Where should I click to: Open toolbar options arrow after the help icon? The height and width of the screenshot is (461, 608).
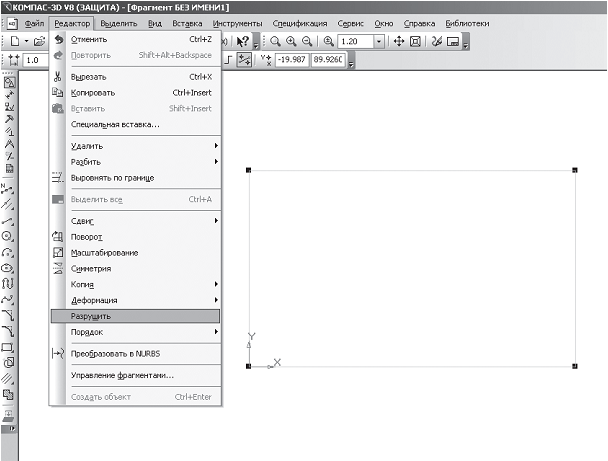click(256, 42)
